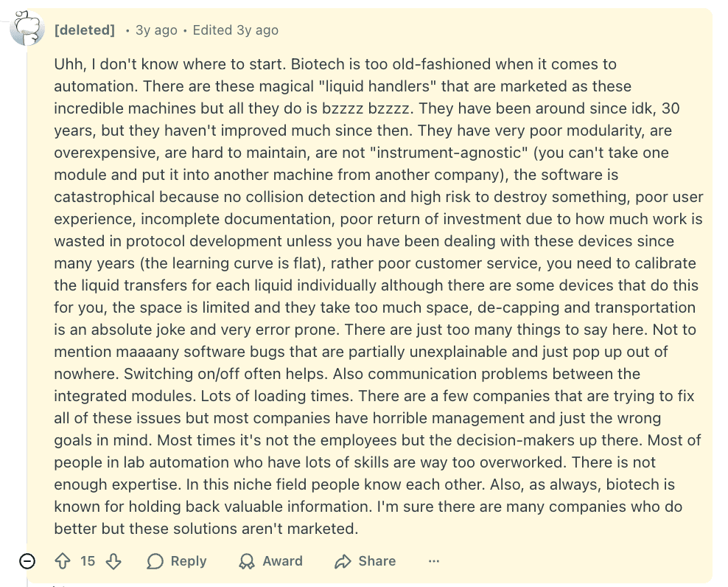This screenshot has width=728, height=587.
Task: Click the share arrow icon
Action: coord(343,562)
